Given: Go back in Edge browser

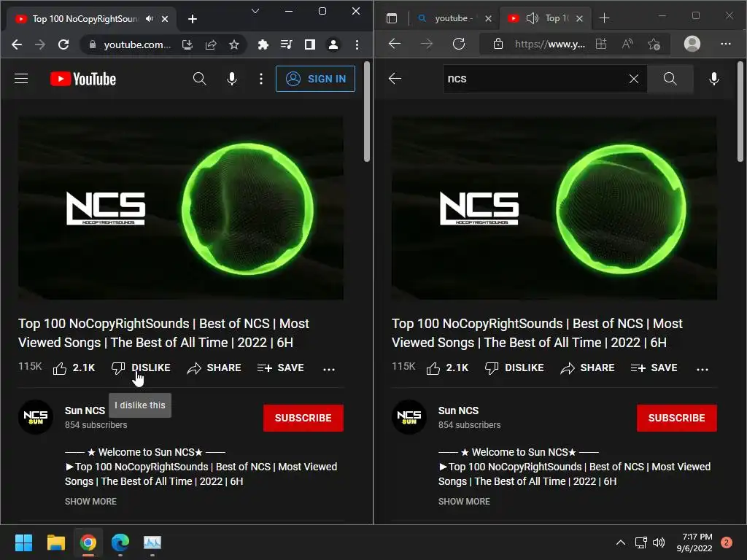Looking at the screenshot, I should [395, 44].
